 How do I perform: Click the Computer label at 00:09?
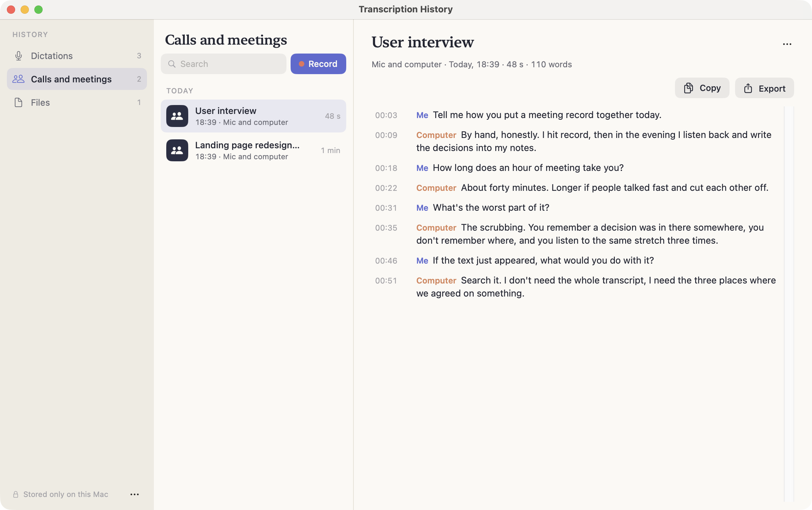[436, 135]
